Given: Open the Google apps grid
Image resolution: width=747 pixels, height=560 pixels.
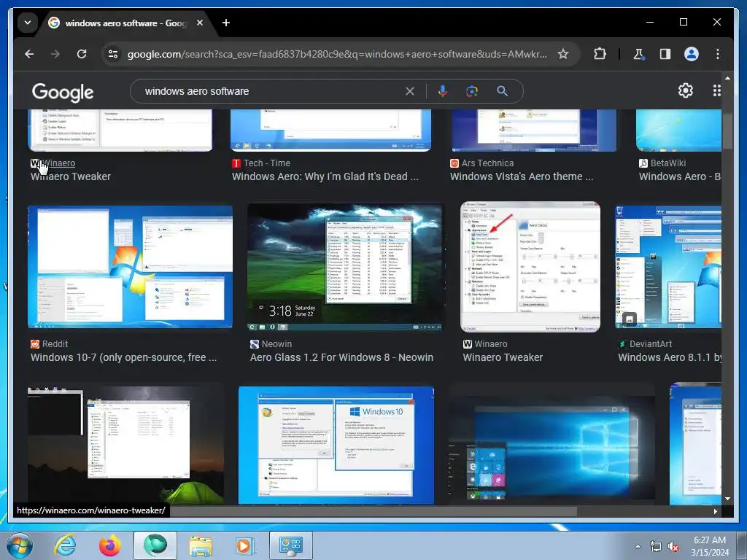Looking at the screenshot, I should coord(716,90).
